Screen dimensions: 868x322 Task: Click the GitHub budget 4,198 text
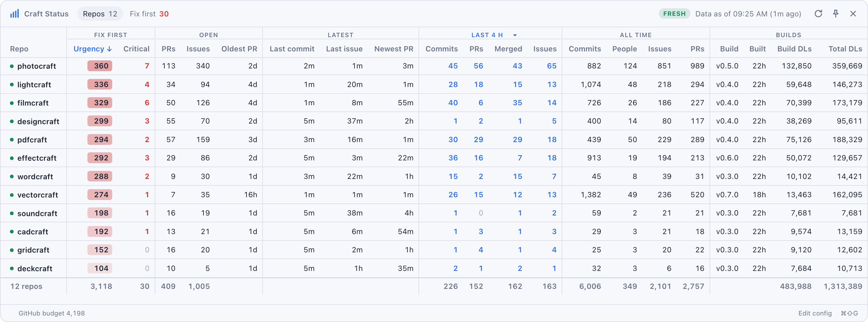[51, 313]
